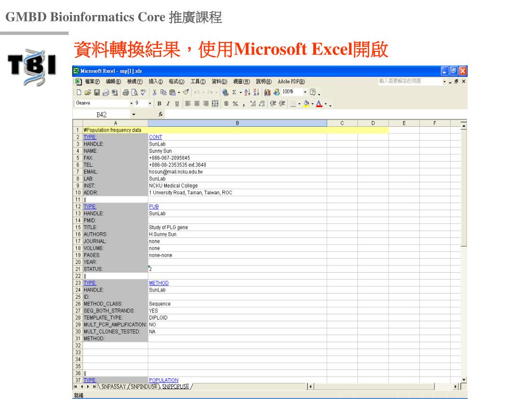This screenshot has height=399, width=532.
Task: Apply Currency dollar style icon
Action: [227, 103]
